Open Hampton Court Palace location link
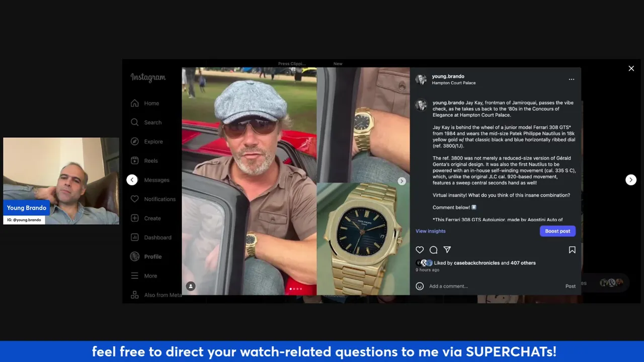 point(453,83)
